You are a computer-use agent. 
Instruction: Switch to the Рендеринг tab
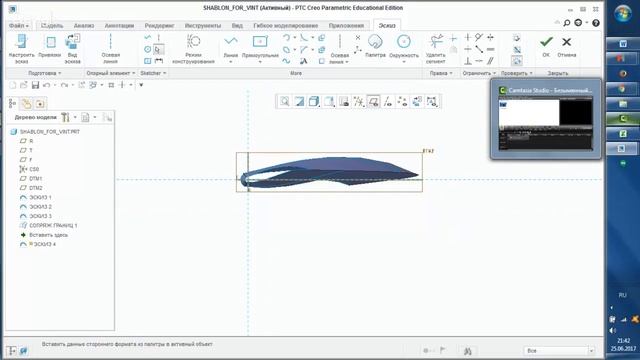159,26
